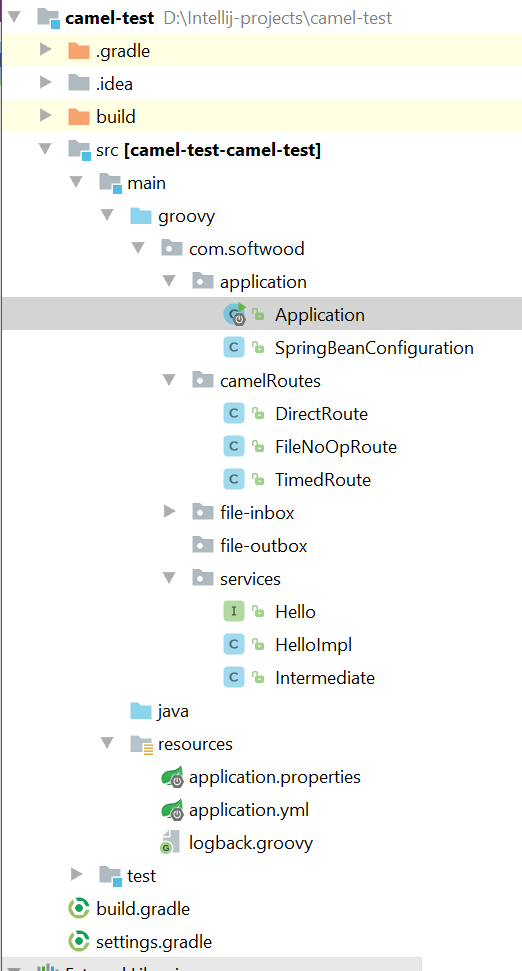Expand the test folder
522x971 pixels.
click(76, 875)
